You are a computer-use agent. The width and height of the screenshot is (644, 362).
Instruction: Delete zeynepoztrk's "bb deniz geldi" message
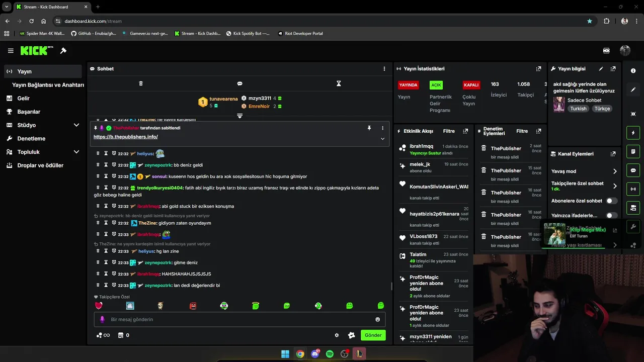pos(98,165)
